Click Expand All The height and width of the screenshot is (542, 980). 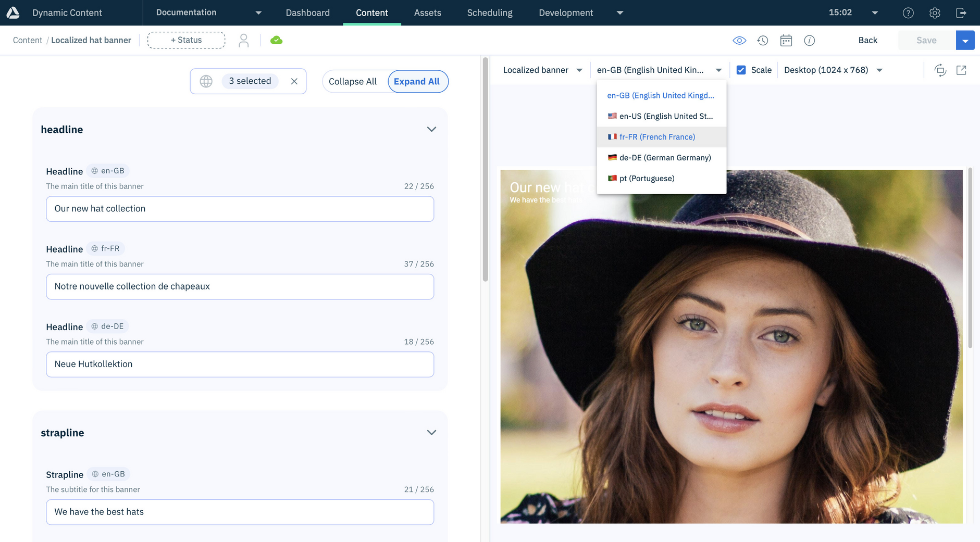click(x=417, y=82)
